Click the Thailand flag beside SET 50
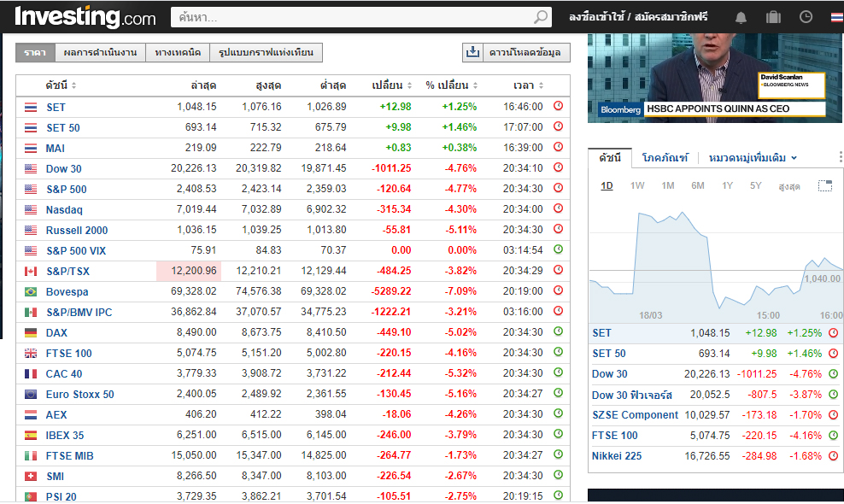The height and width of the screenshot is (504, 844). [31, 127]
